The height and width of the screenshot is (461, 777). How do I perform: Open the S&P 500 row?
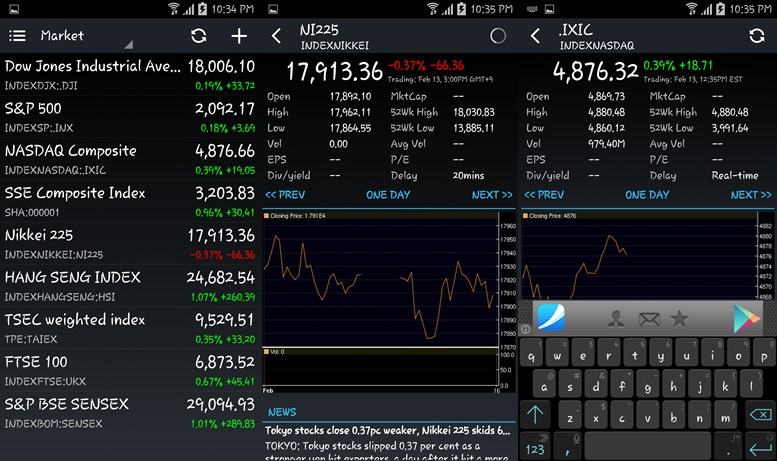(x=129, y=116)
